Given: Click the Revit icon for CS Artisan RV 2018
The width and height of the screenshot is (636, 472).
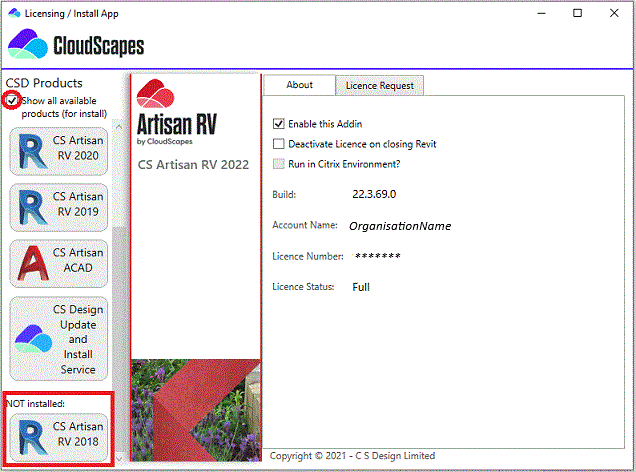Looking at the screenshot, I should (33, 437).
